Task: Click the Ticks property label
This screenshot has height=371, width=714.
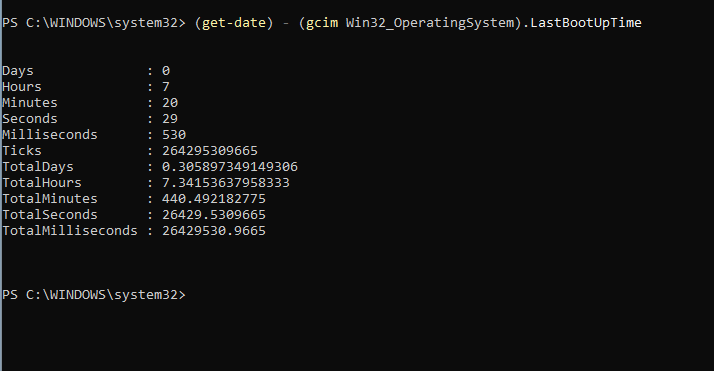Action: pos(22,150)
